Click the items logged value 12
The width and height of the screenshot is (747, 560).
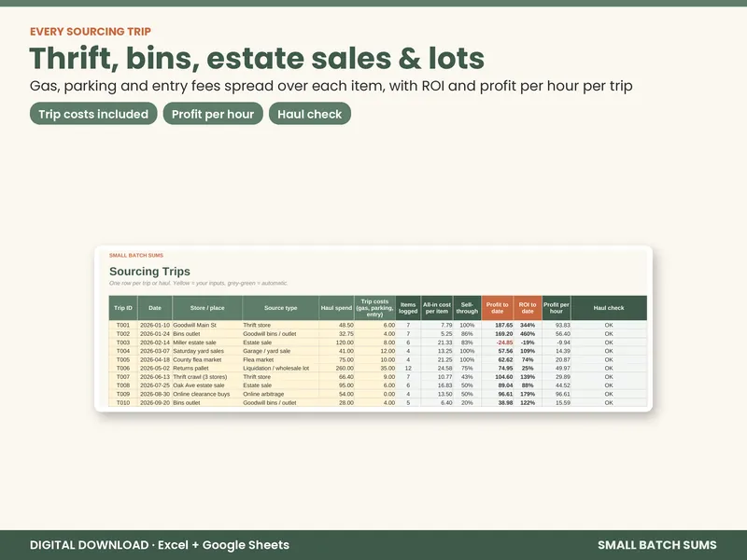click(408, 368)
